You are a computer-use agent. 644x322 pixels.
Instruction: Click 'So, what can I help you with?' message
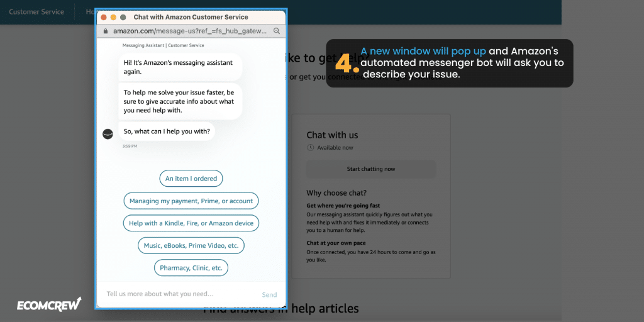click(x=167, y=131)
